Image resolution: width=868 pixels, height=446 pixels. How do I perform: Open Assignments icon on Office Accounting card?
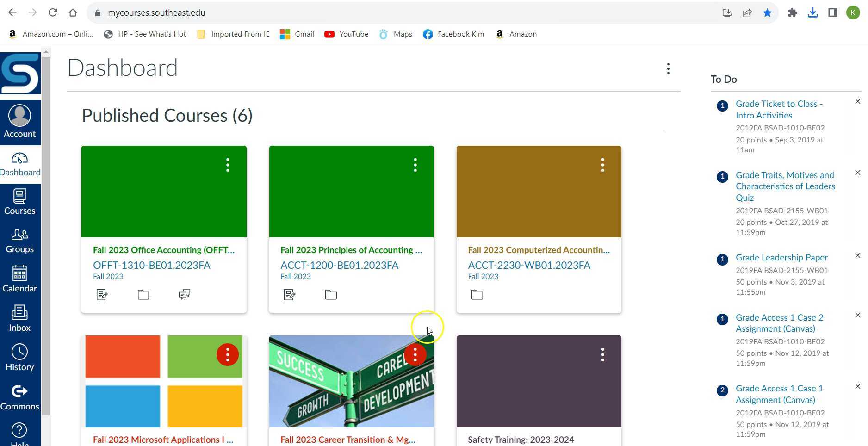tap(102, 295)
